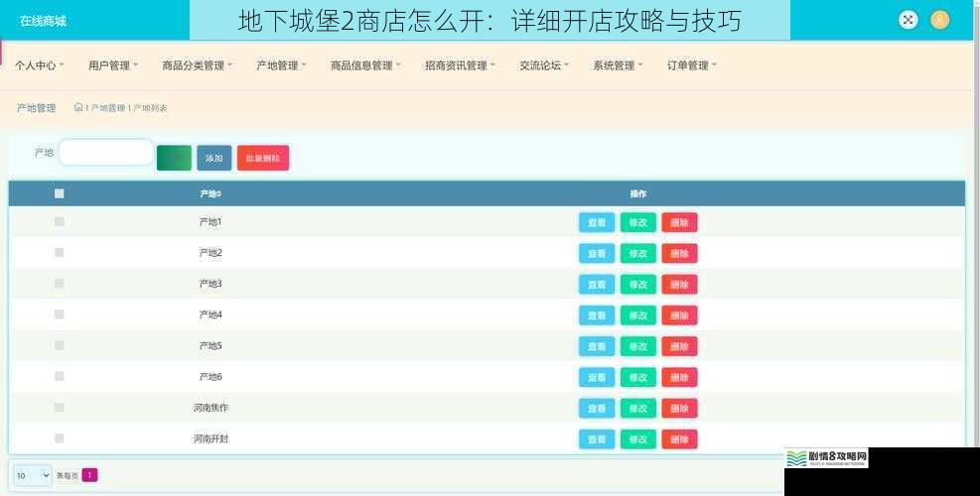Click the 产地管理 breadcrumb link
Image resolution: width=980 pixels, height=496 pixels.
click(108, 108)
